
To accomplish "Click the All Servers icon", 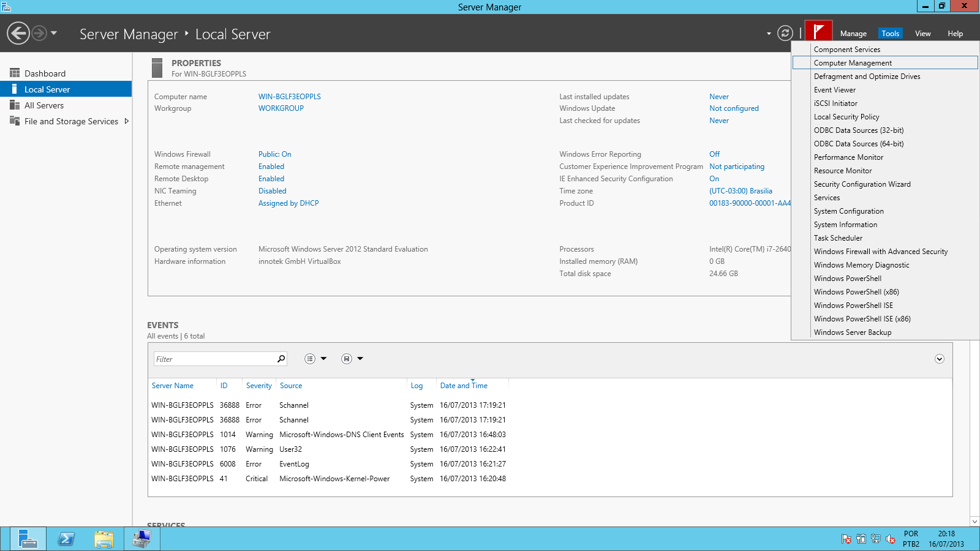I will click(15, 105).
